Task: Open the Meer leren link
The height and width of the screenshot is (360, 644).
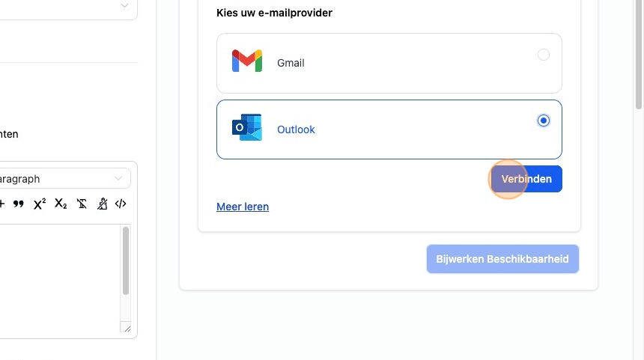Action: point(243,207)
